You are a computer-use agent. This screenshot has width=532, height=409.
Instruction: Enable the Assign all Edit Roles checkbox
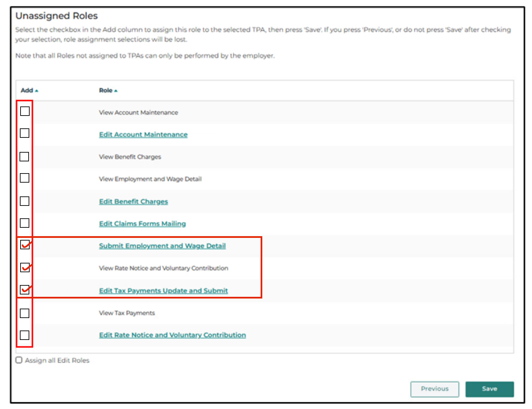(19, 360)
